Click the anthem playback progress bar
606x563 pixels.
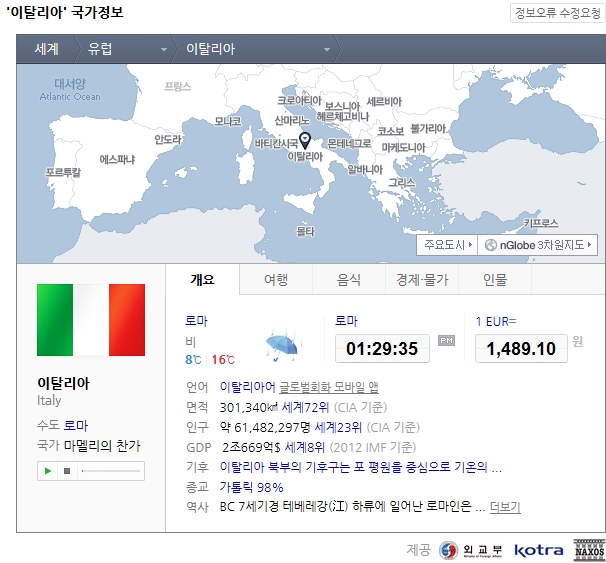[x=111, y=471]
